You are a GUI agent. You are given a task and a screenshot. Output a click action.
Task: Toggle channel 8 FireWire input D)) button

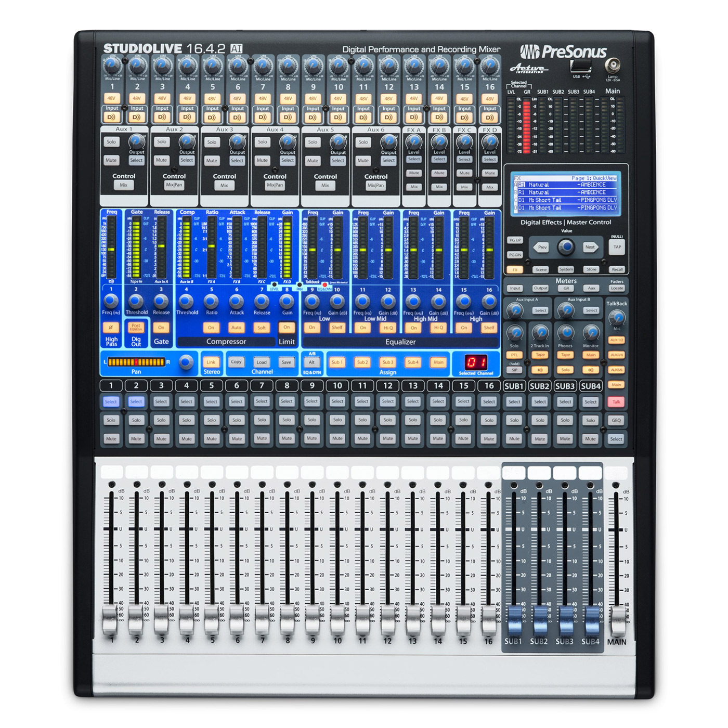(288, 117)
